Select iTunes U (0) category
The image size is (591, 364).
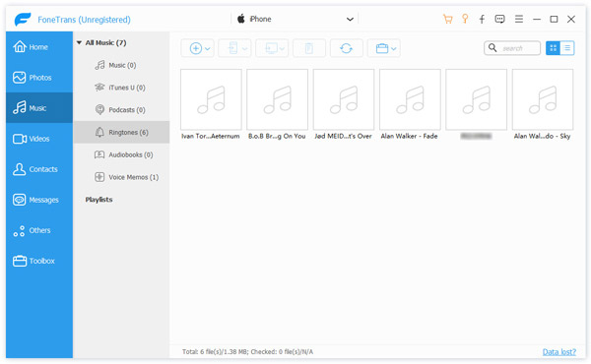(121, 88)
